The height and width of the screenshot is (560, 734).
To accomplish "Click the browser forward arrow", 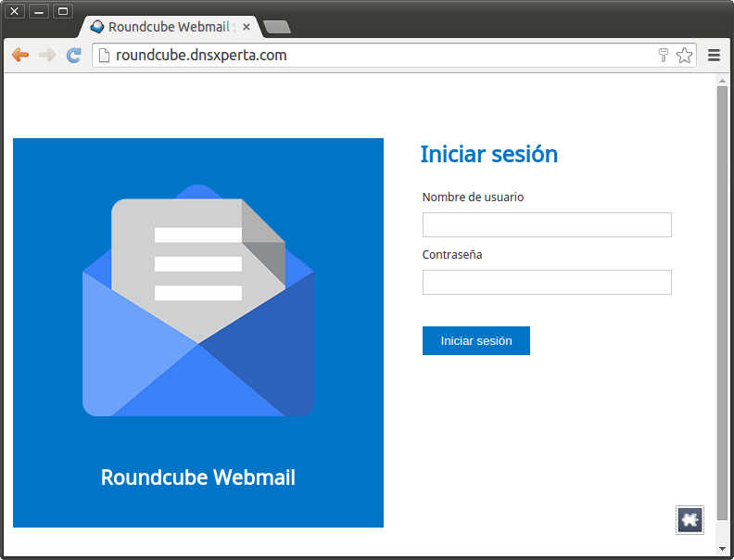I will (x=47, y=55).
